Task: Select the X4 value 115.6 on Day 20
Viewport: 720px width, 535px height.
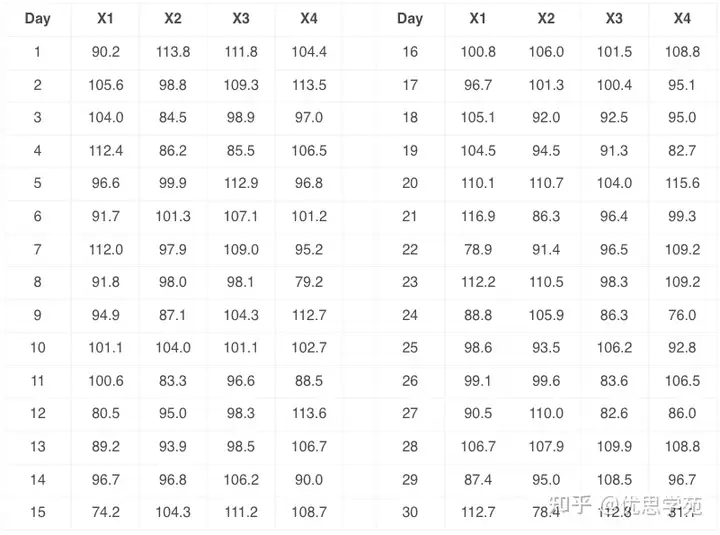Action: (682, 183)
